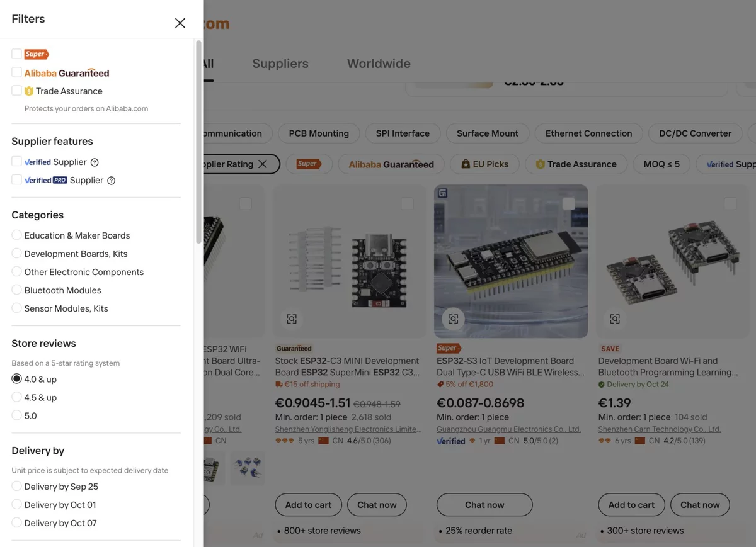Choose Delivery by Oct 07
Screen dimensions: 756x547
pyautogui.click(x=16, y=522)
